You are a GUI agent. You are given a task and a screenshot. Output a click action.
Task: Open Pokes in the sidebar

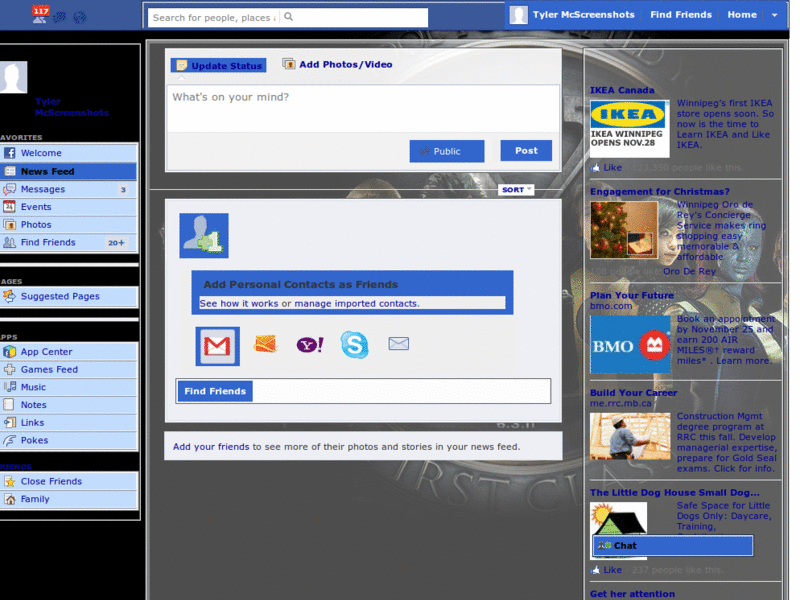(x=69, y=440)
